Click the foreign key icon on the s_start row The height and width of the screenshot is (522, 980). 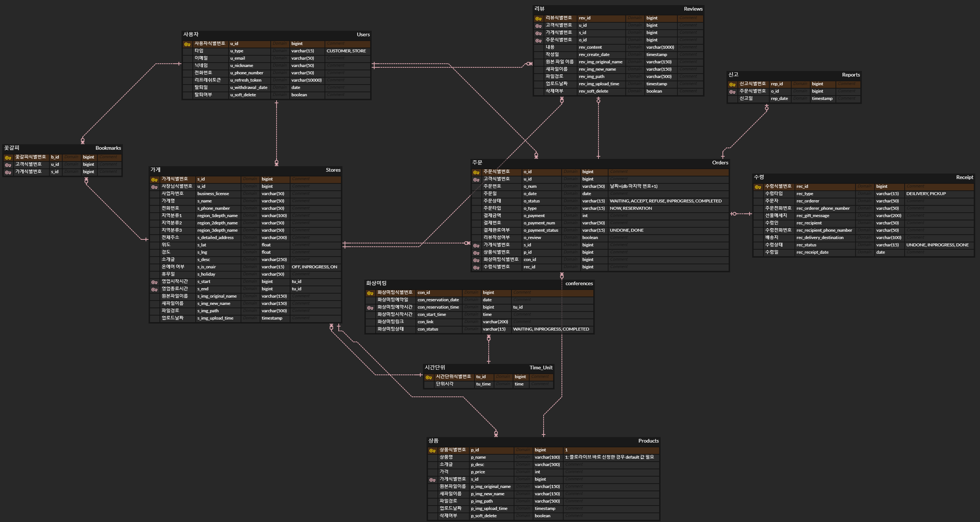(154, 282)
